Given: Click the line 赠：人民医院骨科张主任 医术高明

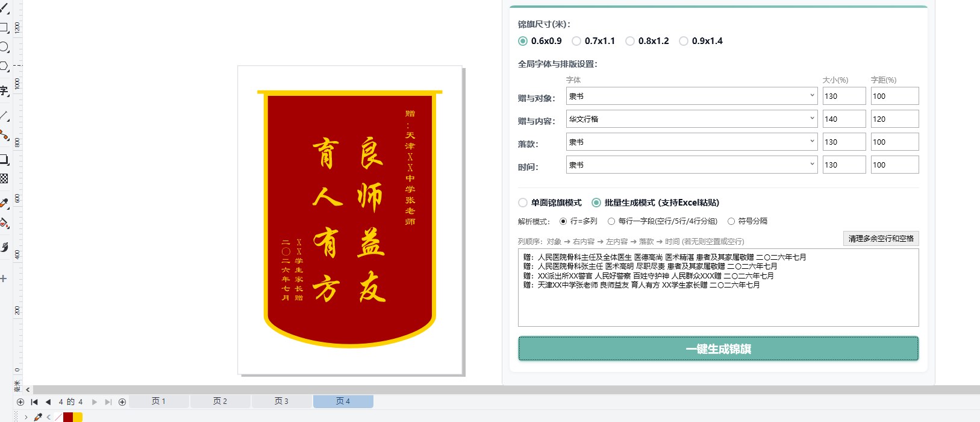Looking at the screenshot, I should tap(651, 266).
